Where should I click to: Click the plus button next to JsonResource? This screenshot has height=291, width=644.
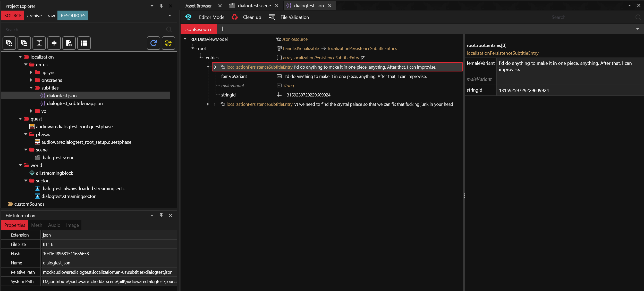pos(223,29)
